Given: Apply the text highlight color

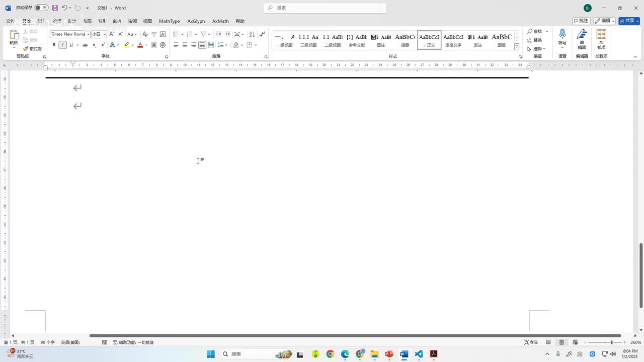Looking at the screenshot, I should [x=127, y=45].
